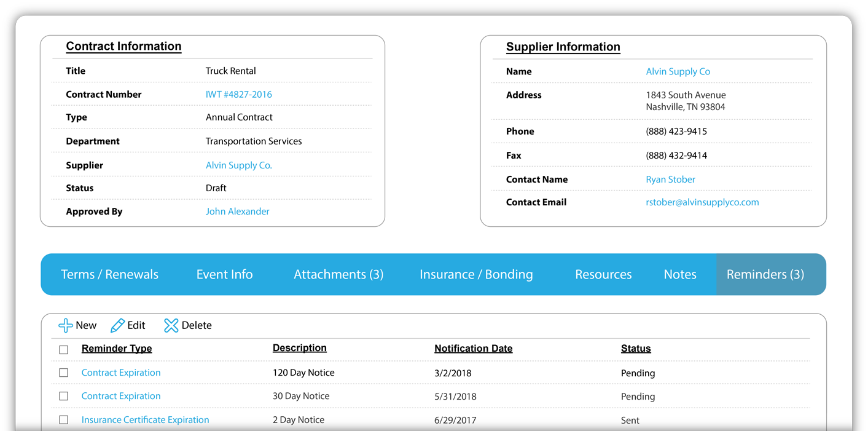Click the Contract Information heading

(123, 46)
